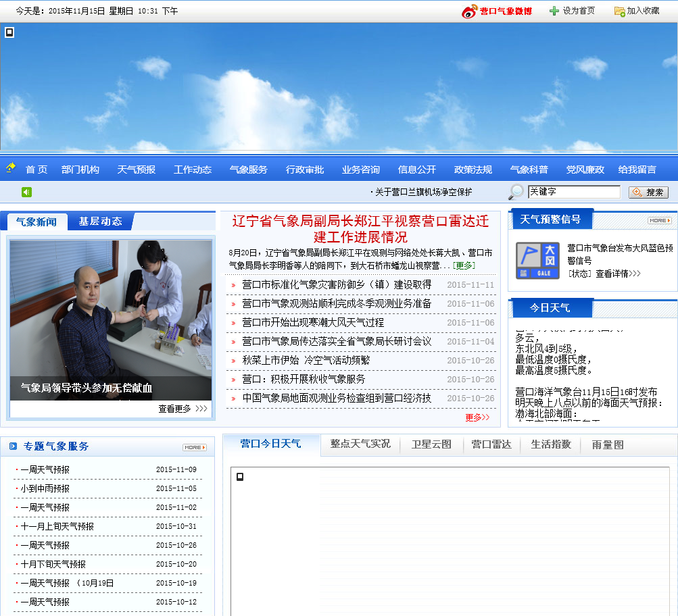The image size is (678, 616).
Task: Open 营口市气象观测站顺利完成冬季观测业务准备 news
Action: [x=337, y=304]
